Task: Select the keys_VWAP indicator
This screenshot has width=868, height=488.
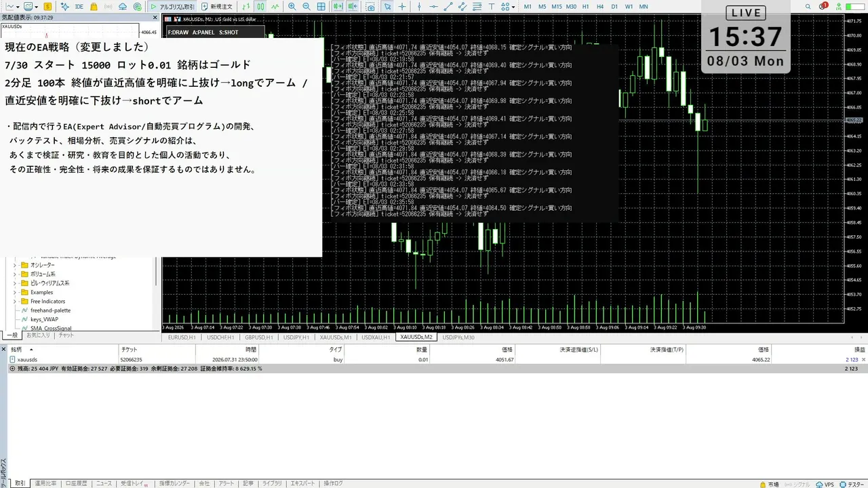Action: pos(44,319)
